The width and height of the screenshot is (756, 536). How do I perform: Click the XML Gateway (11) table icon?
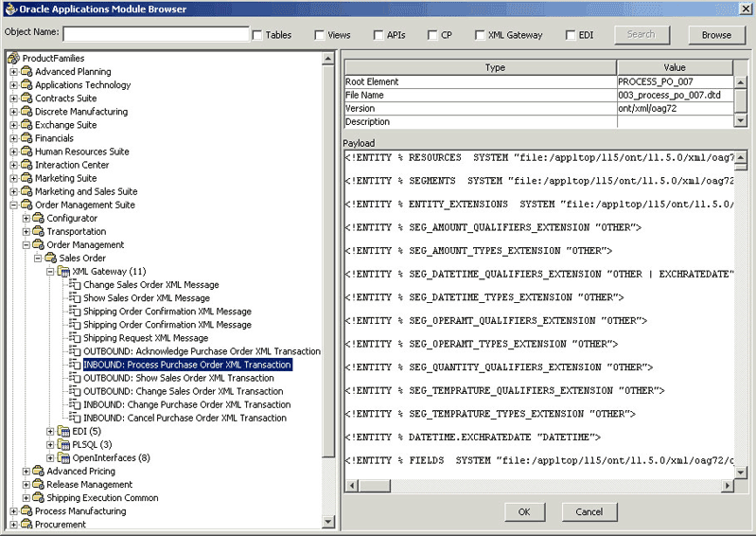coord(63,272)
